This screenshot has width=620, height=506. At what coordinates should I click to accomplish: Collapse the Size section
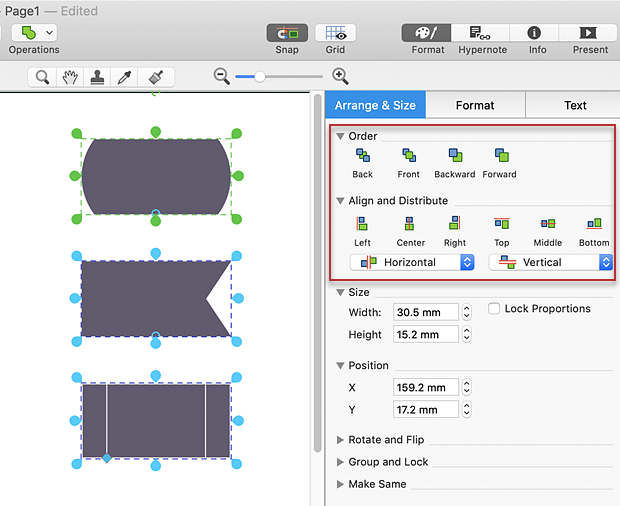[340, 293]
